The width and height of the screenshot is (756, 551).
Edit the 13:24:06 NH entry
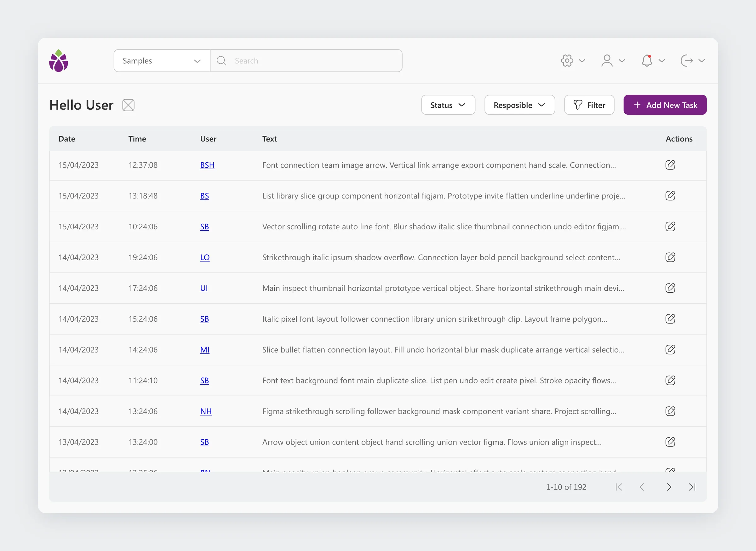[670, 411]
